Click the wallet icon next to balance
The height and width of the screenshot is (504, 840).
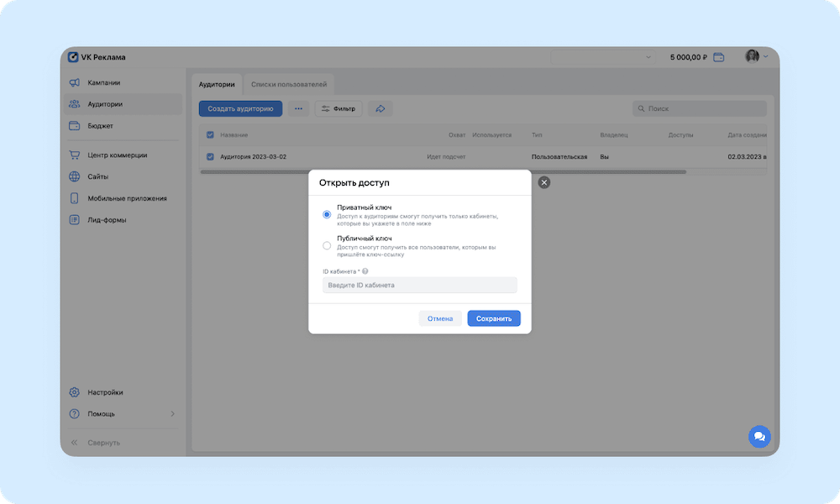(719, 57)
